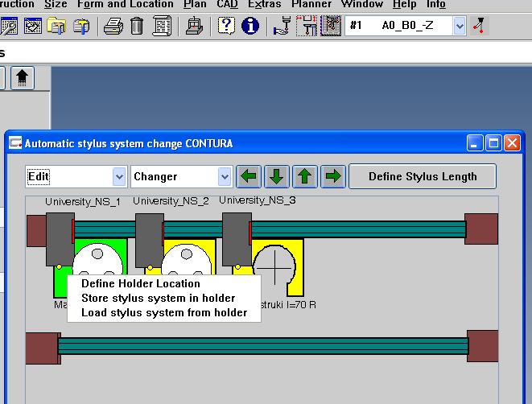Choose Define Holder Location from context menu
Viewport: 532px width, 404px height.
(x=141, y=283)
